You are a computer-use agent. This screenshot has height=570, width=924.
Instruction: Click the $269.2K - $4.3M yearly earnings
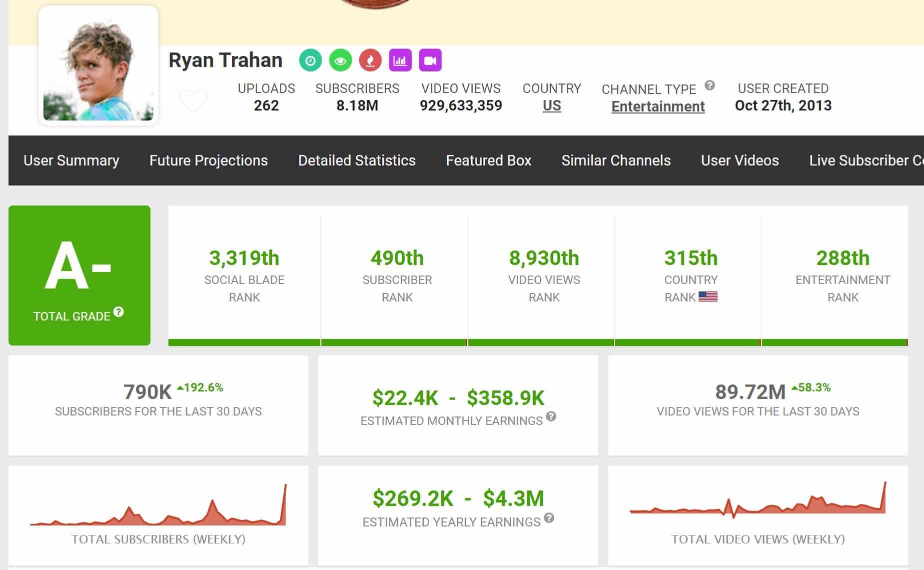458,498
